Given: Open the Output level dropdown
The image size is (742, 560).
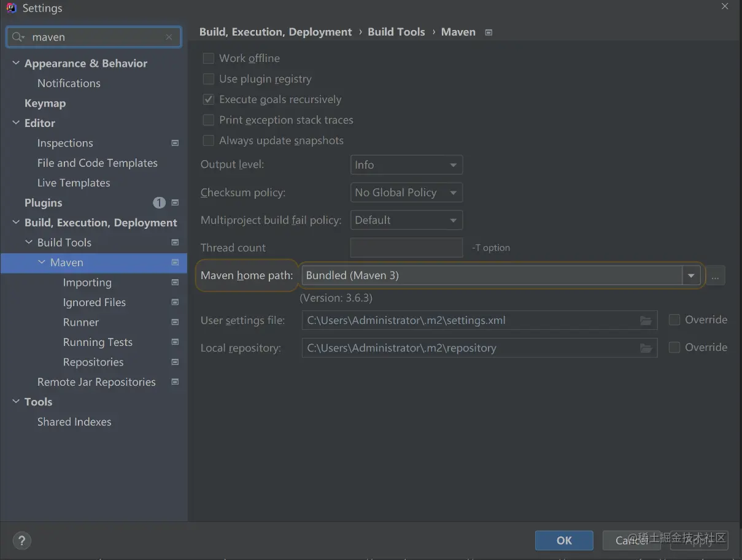Looking at the screenshot, I should point(406,165).
